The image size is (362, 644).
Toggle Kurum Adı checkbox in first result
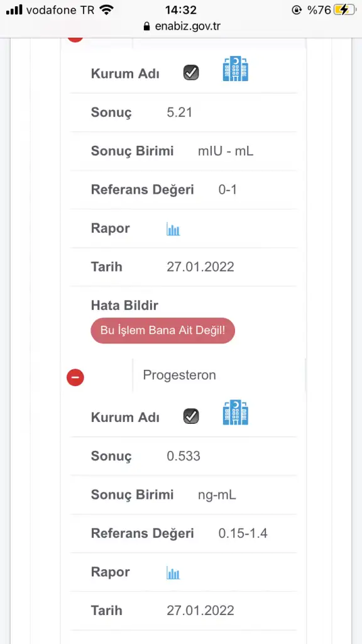(x=191, y=73)
